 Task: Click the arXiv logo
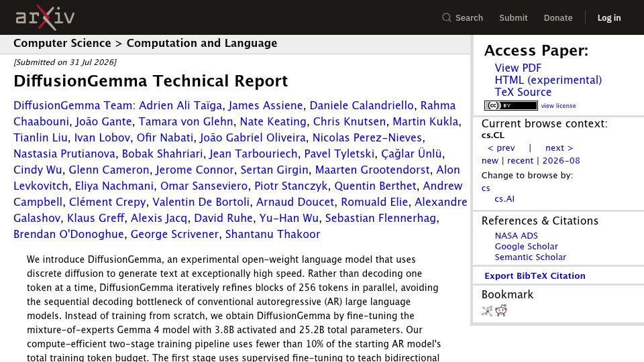tap(45, 17)
